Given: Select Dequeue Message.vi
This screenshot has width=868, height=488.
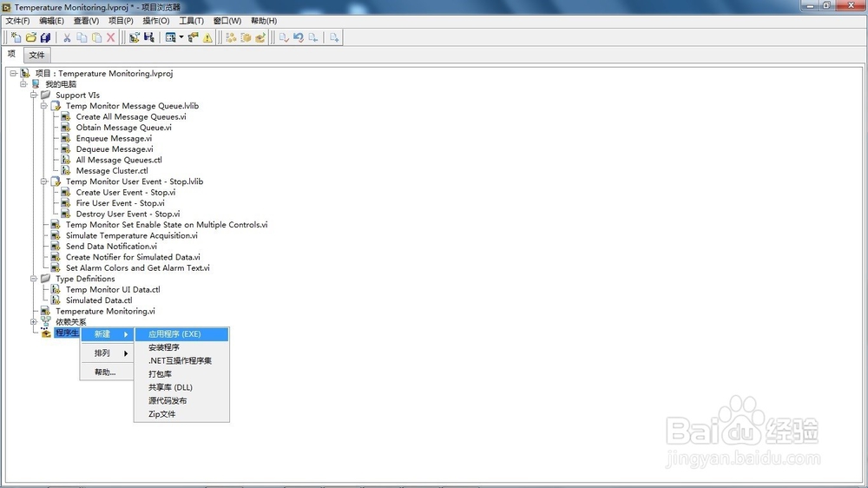Looking at the screenshot, I should (115, 149).
